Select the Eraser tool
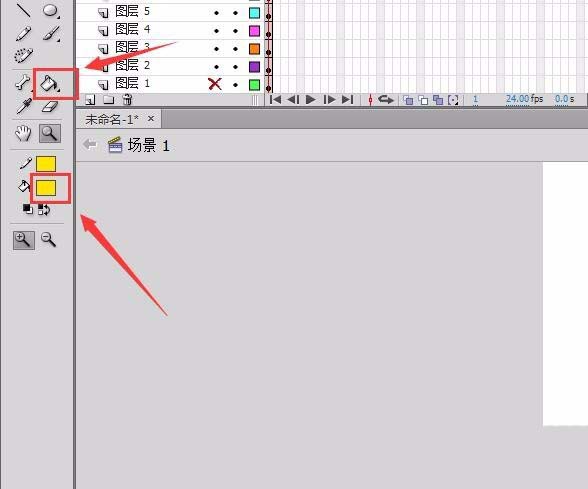The height and width of the screenshot is (489, 588). pyautogui.click(x=50, y=106)
